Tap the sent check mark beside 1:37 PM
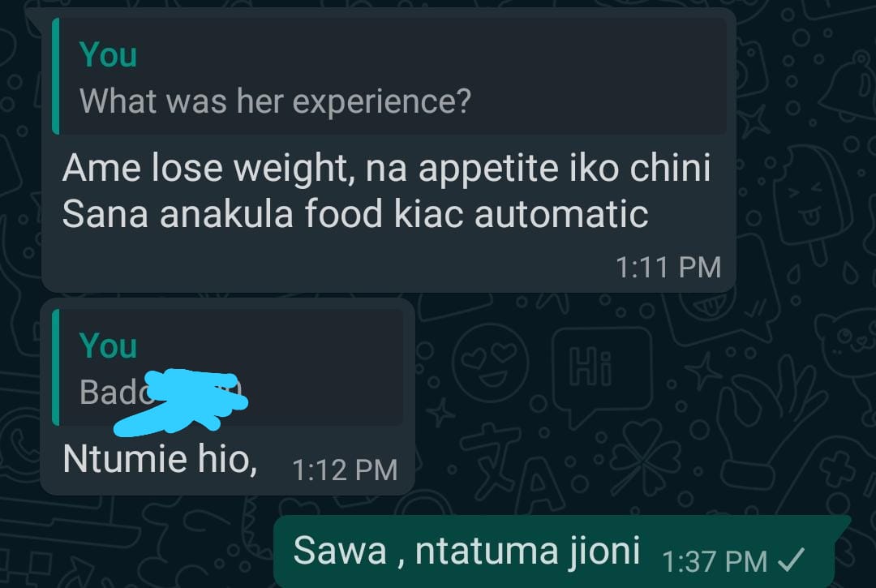 [x=791, y=560]
